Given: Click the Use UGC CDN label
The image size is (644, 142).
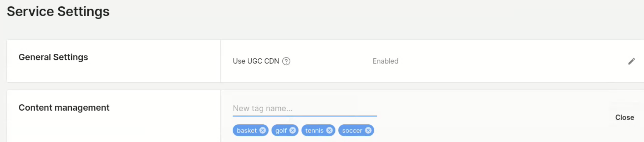Looking at the screenshot, I should point(256,61).
